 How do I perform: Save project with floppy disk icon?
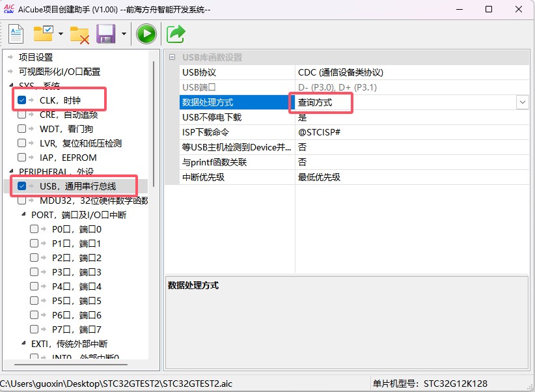point(106,34)
